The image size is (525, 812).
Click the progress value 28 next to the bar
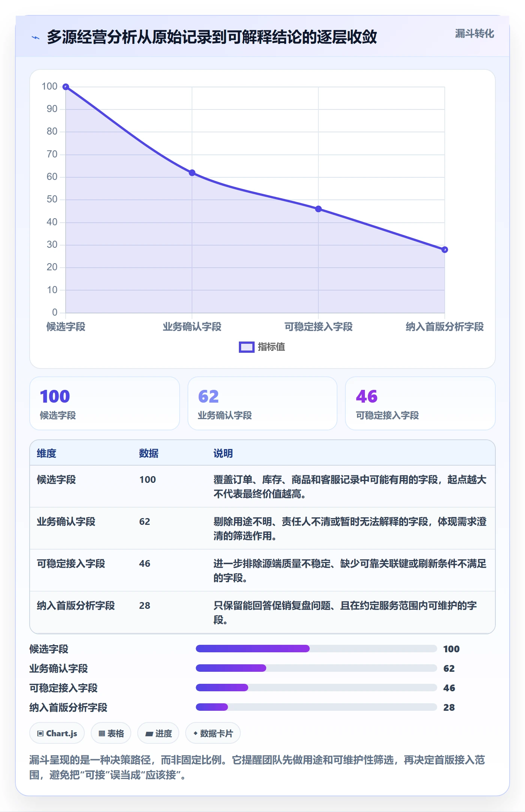pyautogui.click(x=449, y=707)
